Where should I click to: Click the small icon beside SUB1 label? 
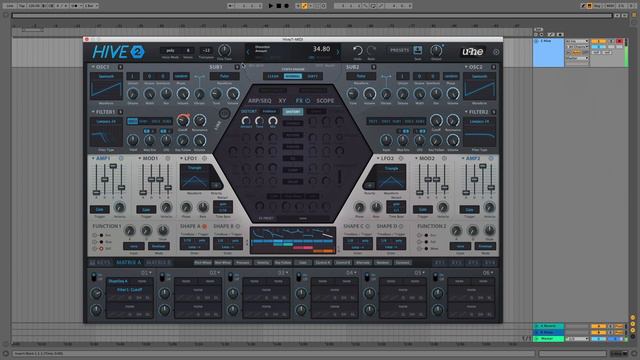[237, 67]
